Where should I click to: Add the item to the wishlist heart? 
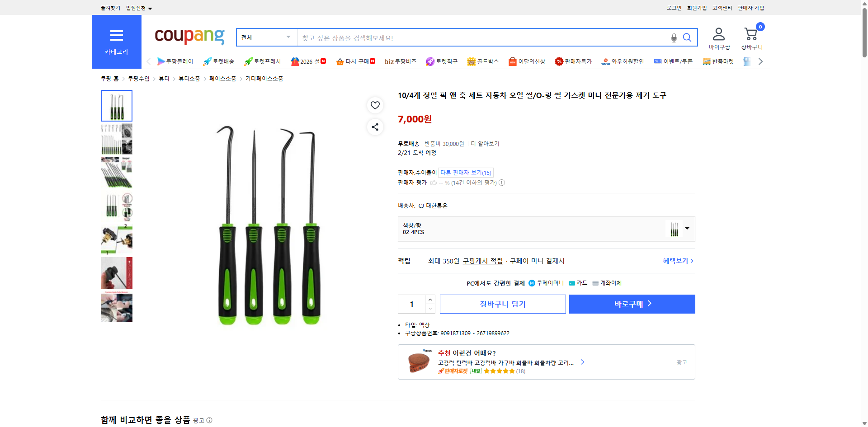pyautogui.click(x=375, y=105)
